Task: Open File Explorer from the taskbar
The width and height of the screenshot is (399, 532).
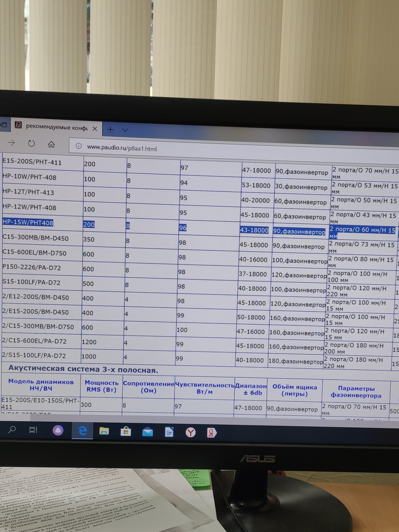Action: tap(104, 431)
